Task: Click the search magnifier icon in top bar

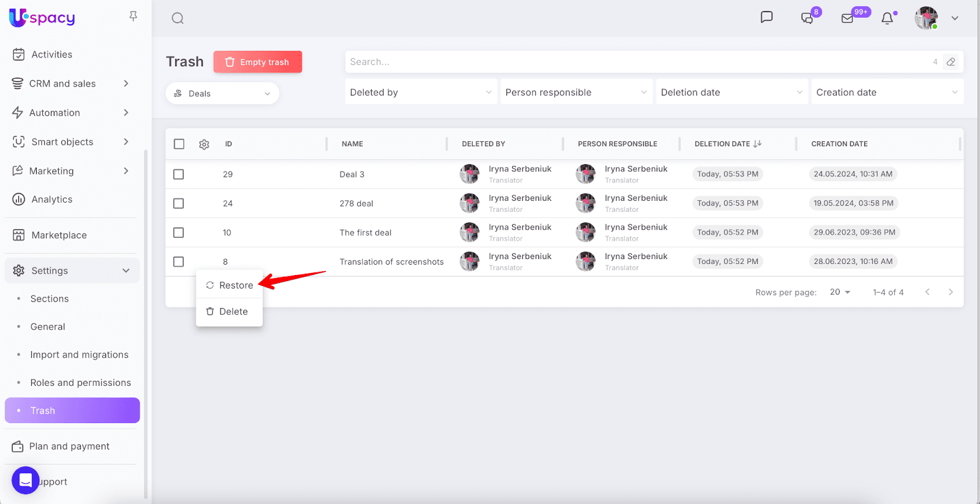Action: (x=178, y=18)
